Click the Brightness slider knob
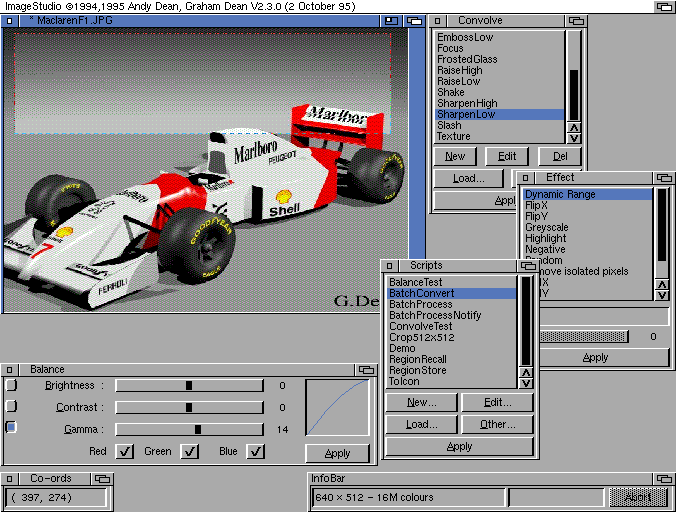Viewport: 676px width, 512px height. (189, 386)
